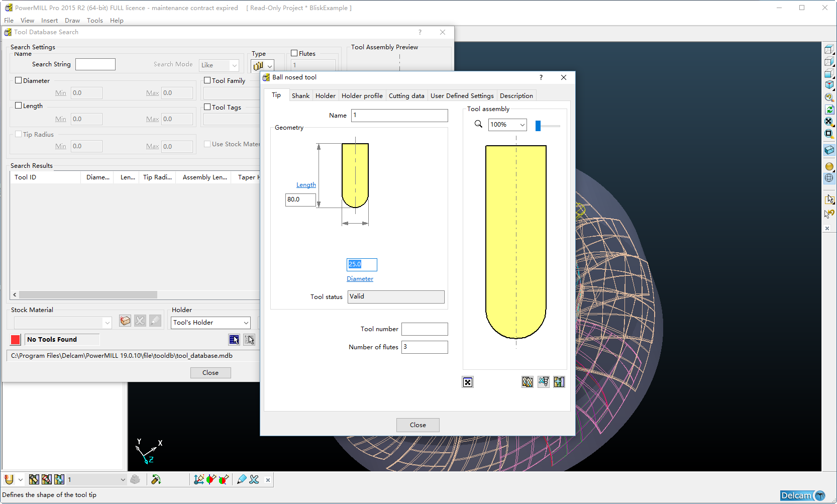Expand the create tool type arrow in bottom toolbar

tap(21, 480)
